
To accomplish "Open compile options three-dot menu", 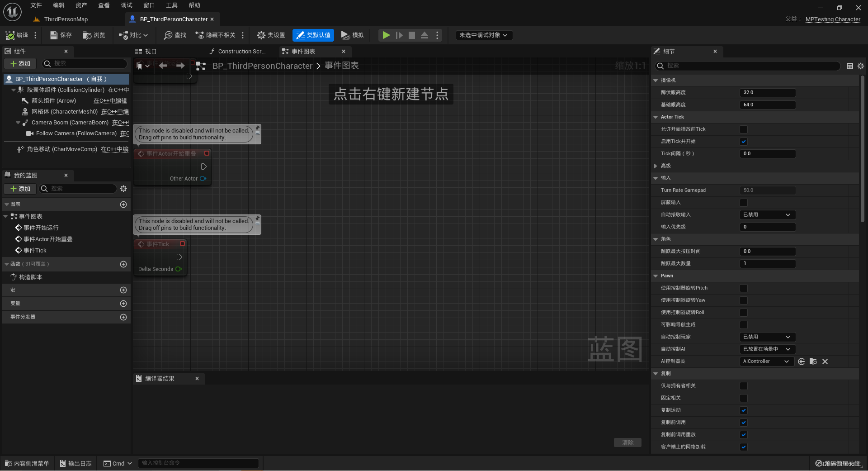I will point(35,35).
